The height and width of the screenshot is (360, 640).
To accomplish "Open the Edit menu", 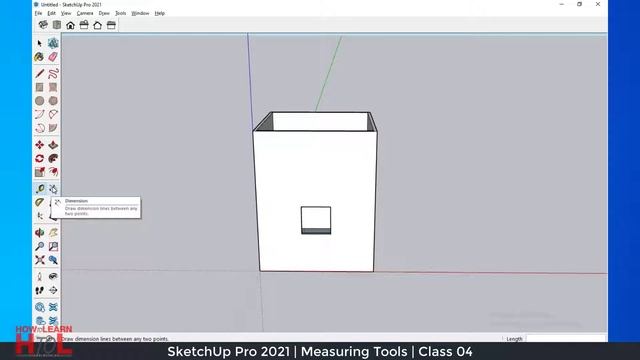I will click(51, 13).
